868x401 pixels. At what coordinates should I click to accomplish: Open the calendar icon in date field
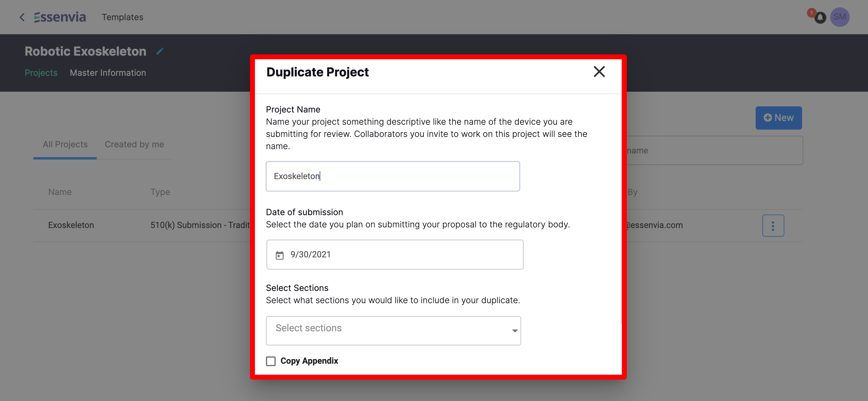(x=279, y=255)
